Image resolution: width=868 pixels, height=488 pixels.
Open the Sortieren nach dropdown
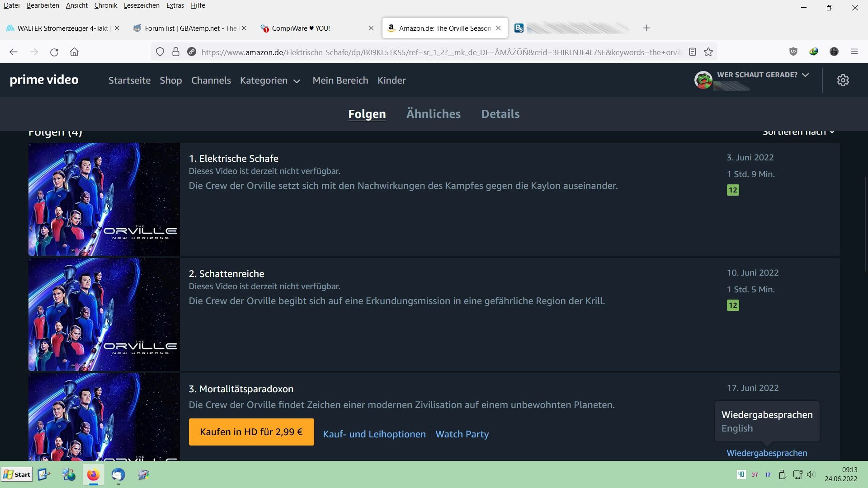tap(798, 132)
